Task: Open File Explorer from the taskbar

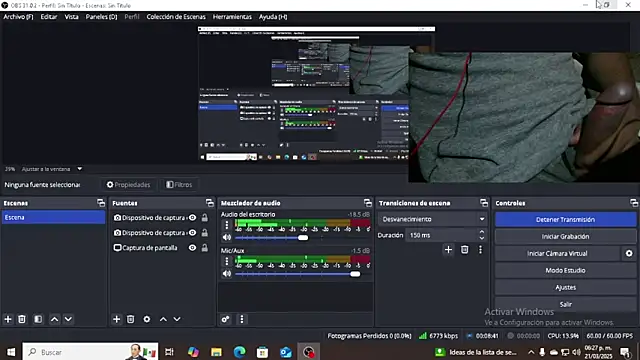Action: click(x=216, y=352)
